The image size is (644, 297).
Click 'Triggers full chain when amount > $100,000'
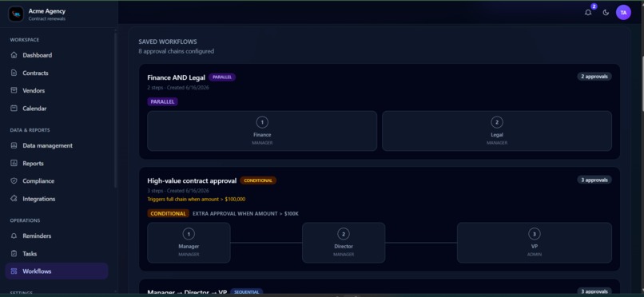click(197, 200)
